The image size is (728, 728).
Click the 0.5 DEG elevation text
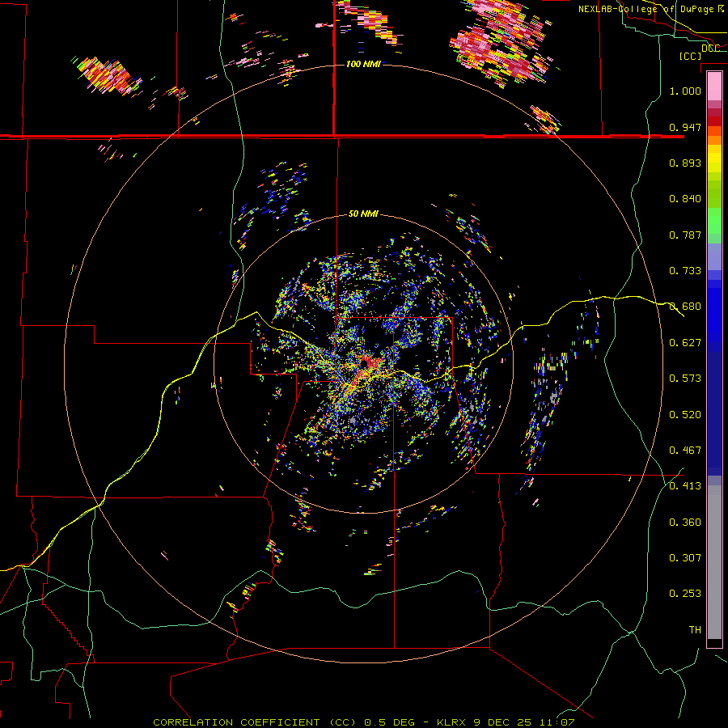[x=389, y=722]
